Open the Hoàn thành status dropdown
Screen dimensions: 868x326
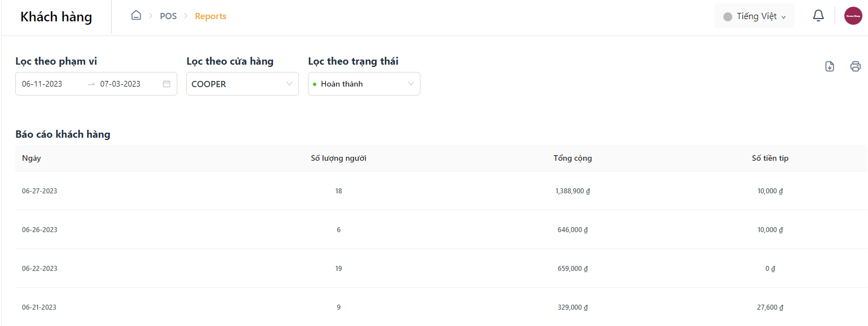[364, 84]
